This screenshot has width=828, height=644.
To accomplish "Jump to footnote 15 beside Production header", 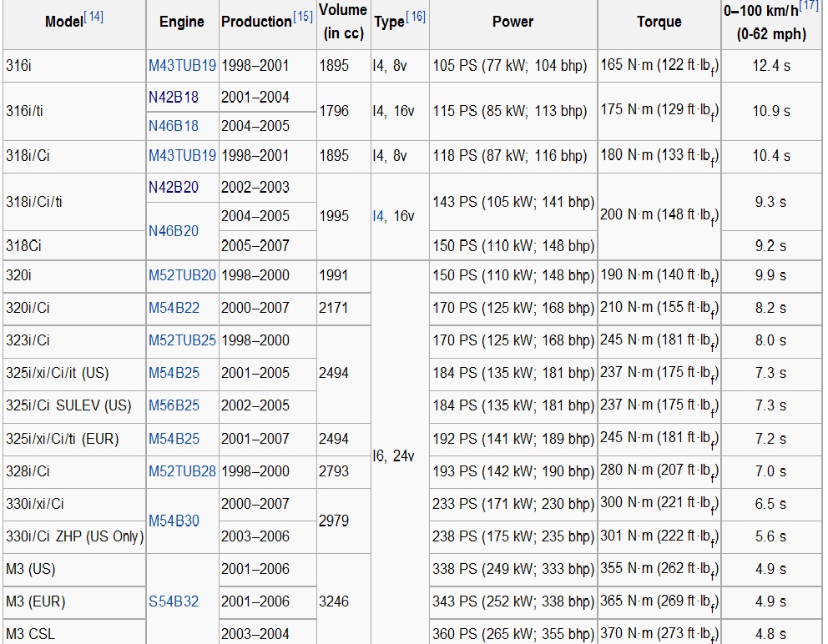I will [303, 16].
